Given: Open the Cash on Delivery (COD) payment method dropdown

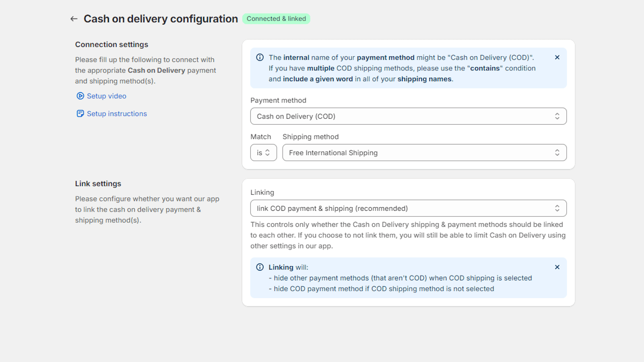Looking at the screenshot, I should 402,116.
